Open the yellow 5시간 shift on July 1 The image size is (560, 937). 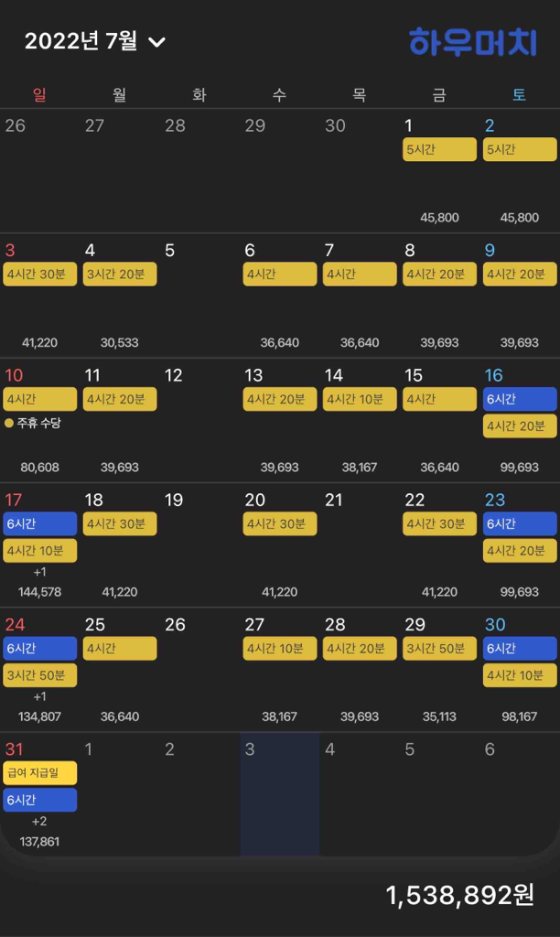(439, 149)
